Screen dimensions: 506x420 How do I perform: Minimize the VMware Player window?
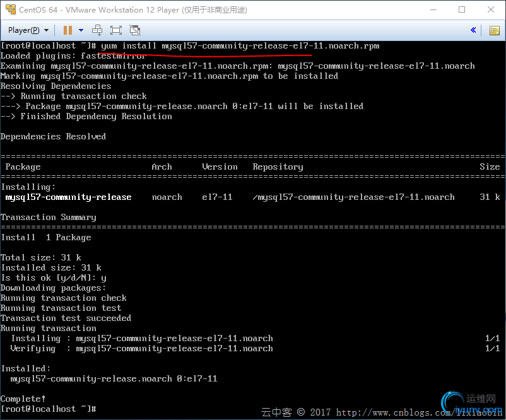point(433,9)
